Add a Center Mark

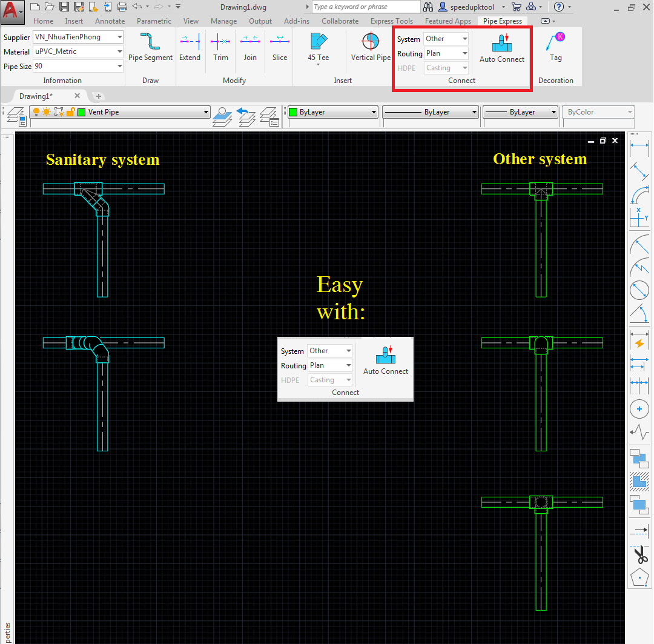[x=639, y=409]
